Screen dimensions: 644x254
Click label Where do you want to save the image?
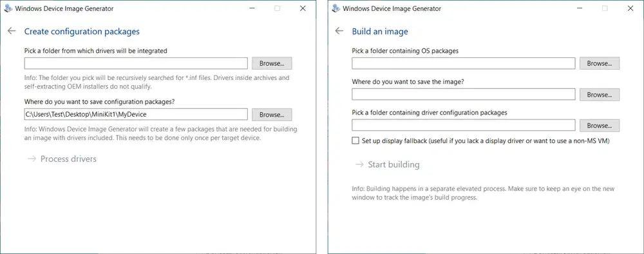pyautogui.click(x=408, y=82)
